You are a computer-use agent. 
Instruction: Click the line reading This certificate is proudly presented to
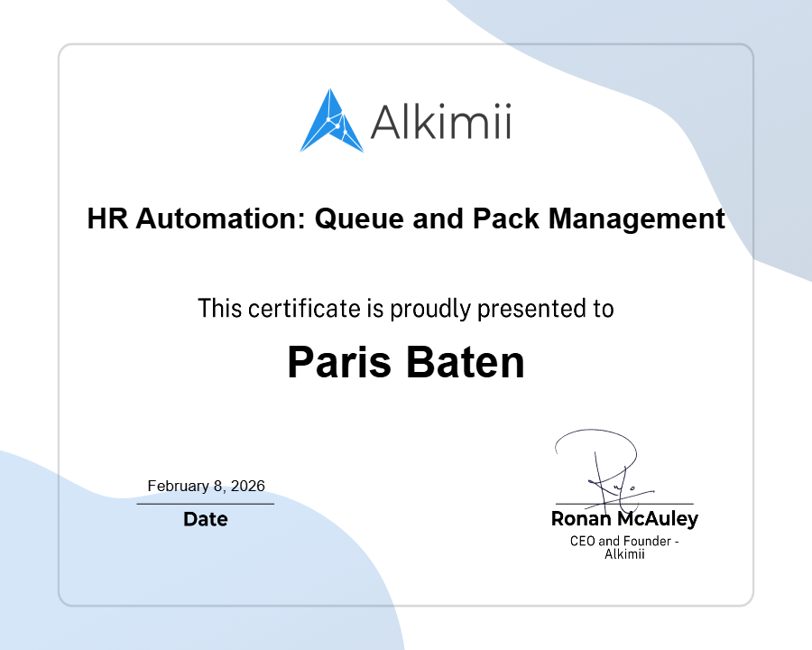coord(406,308)
